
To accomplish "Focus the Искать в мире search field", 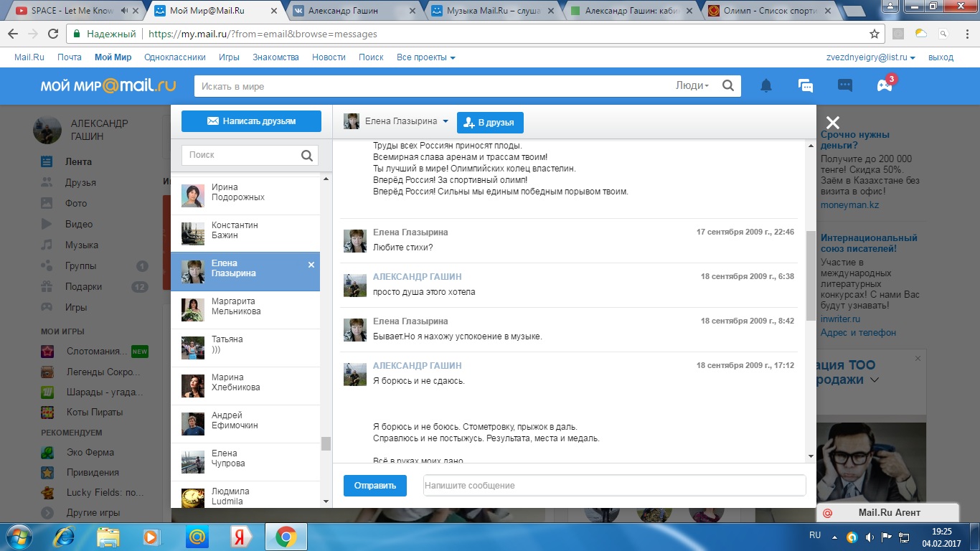I will pos(435,86).
